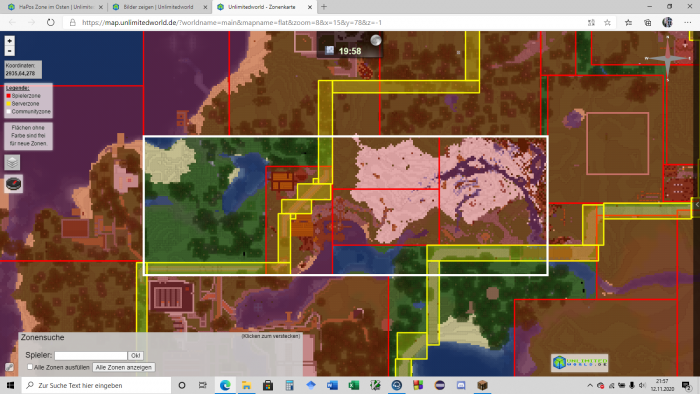Screen dimensions: 700x394
Task: Refresh the page using browser reload icon
Action: pos(50,22)
